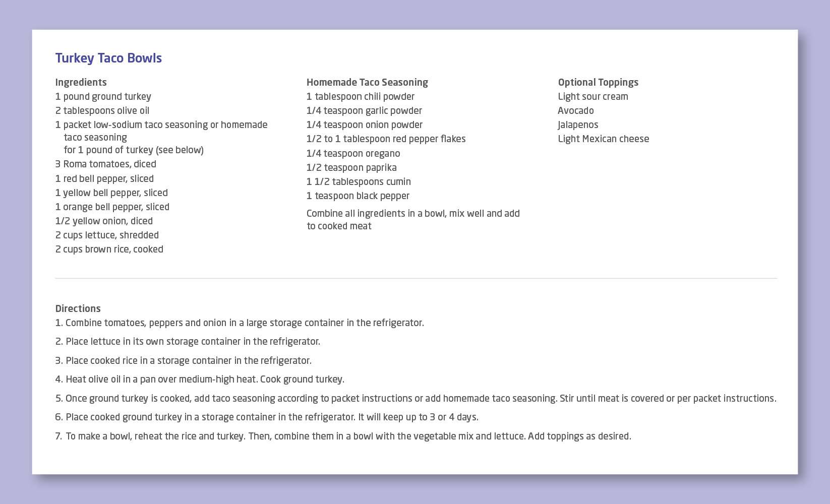Select the '1 pound ground turkey' line
This screenshot has width=830, height=504.
(103, 96)
